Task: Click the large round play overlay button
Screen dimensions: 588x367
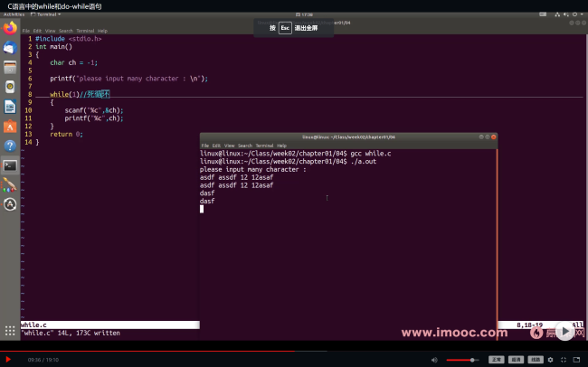Action: (x=565, y=331)
